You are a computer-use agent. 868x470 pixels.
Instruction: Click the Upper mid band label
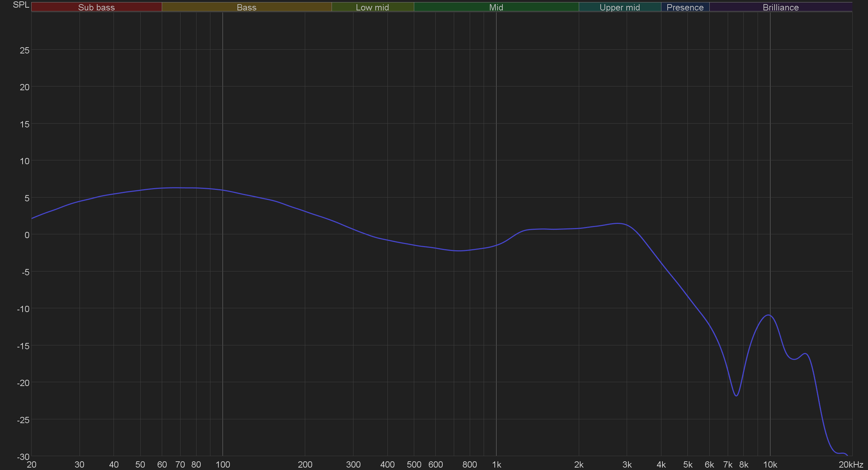point(619,7)
